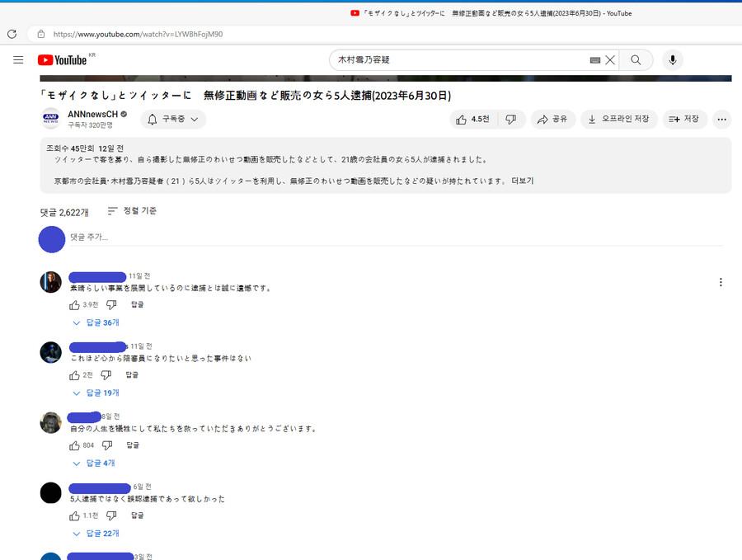Expand 답글 22개 replies
The image size is (742, 560).
(x=96, y=534)
